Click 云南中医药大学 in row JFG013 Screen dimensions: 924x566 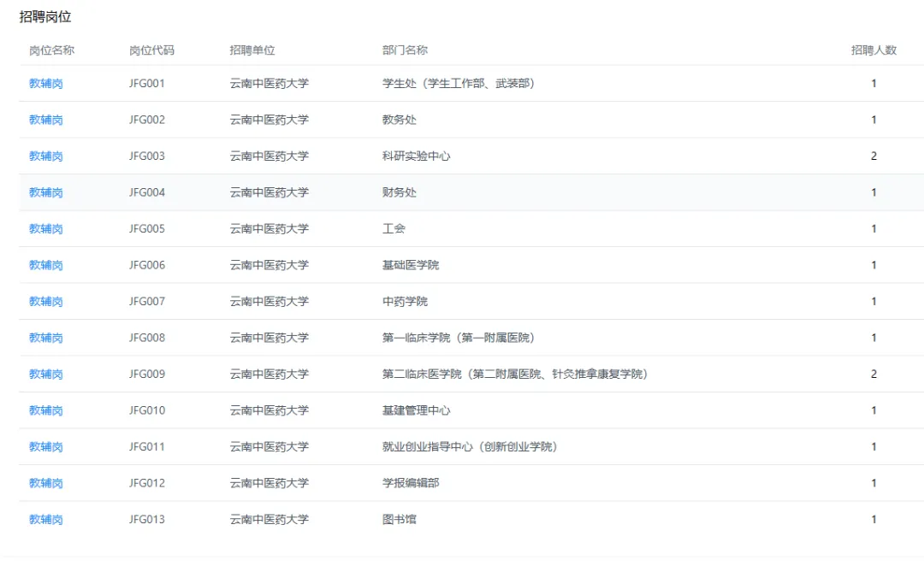(269, 520)
